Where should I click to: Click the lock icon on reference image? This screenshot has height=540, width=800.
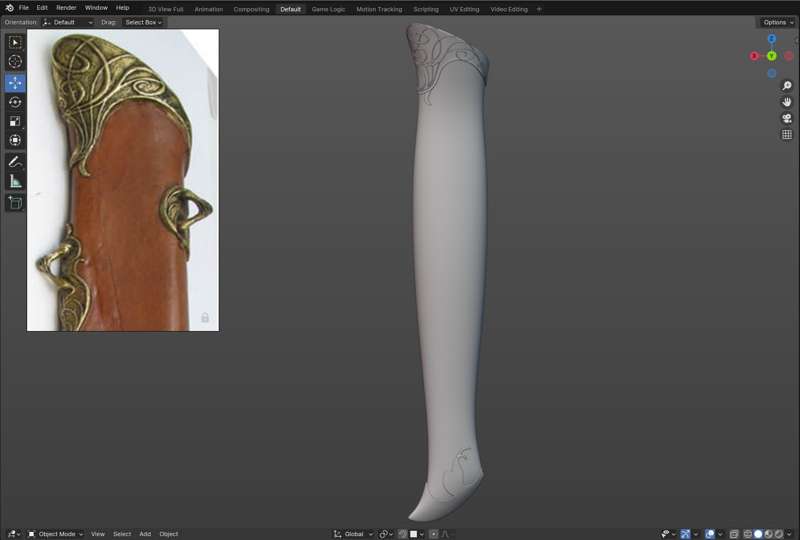click(x=205, y=317)
